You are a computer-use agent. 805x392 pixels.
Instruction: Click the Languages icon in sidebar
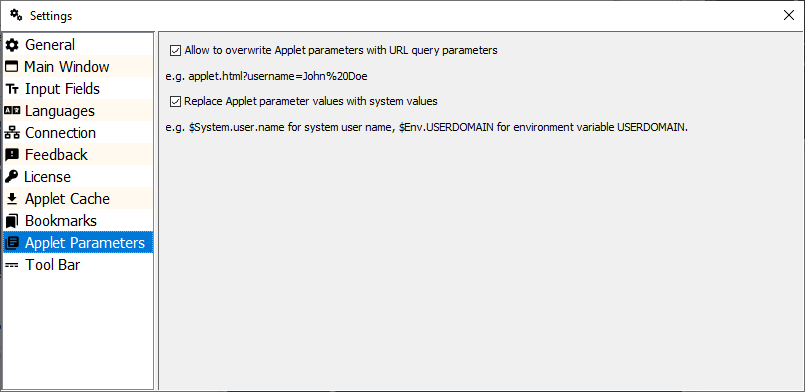point(12,111)
